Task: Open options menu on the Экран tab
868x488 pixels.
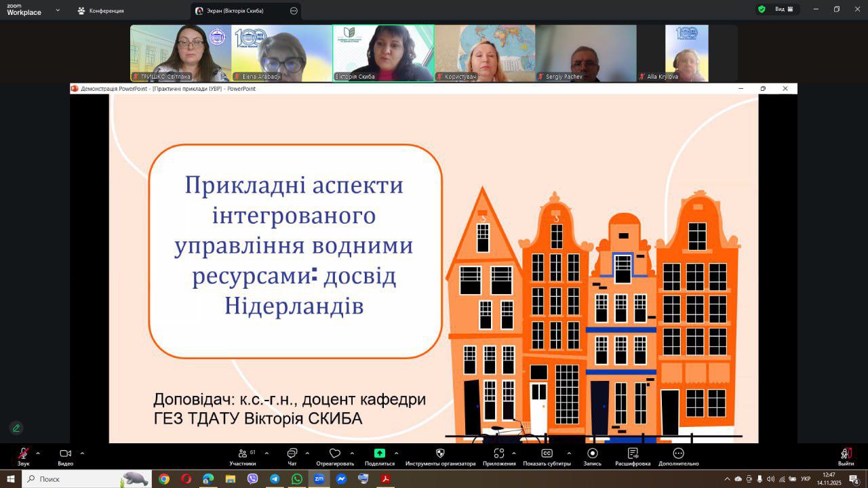Action: point(294,11)
